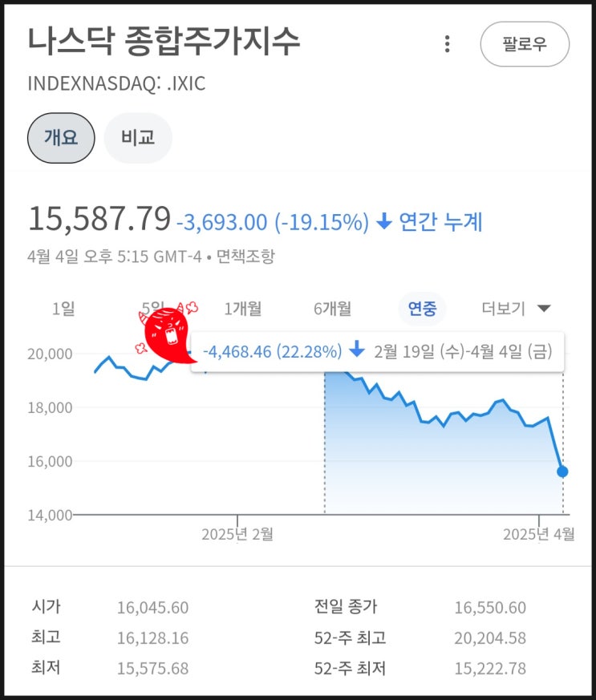This screenshot has width=596, height=700.
Task: Switch to the 비교 compare tab
Action: coord(138,137)
